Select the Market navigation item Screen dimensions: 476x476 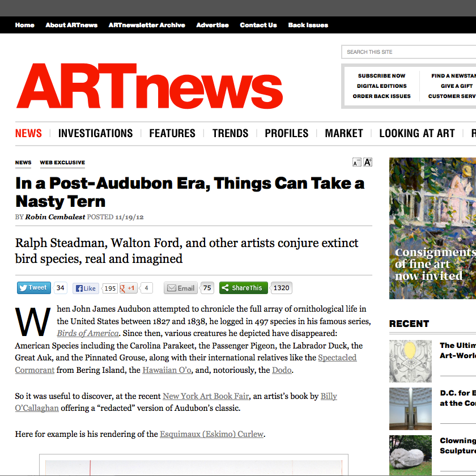[343, 133]
